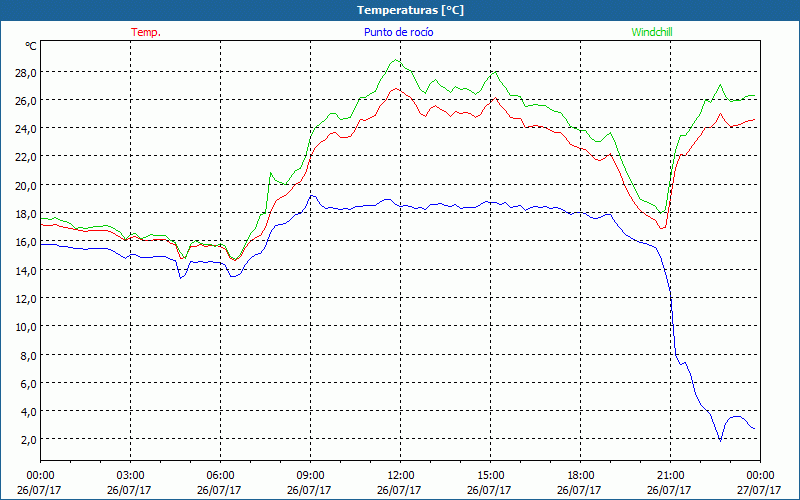800x500 pixels.
Task: Click the 6,0 y-axis value
Action: (x=28, y=384)
